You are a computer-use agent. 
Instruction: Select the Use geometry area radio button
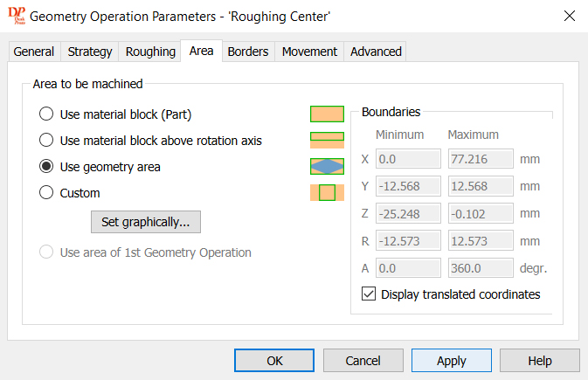pos(46,166)
